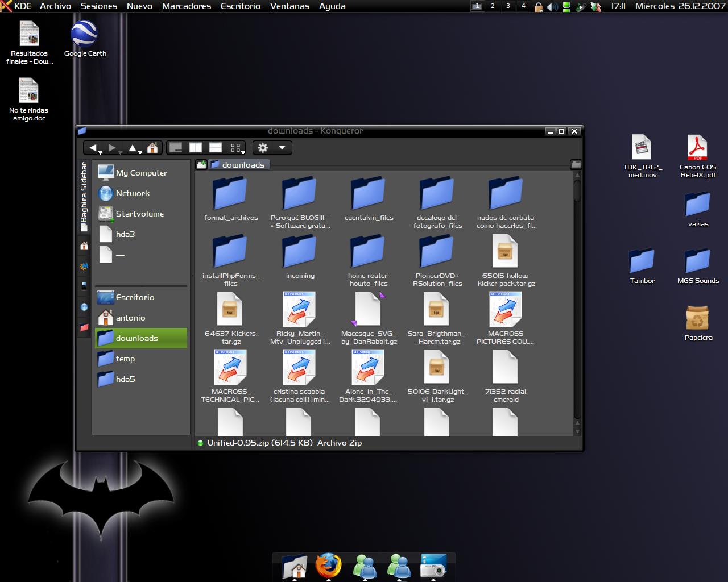This screenshot has width=728, height=582.
Task: Open Google Earth desktop icon
Action: [x=85, y=39]
